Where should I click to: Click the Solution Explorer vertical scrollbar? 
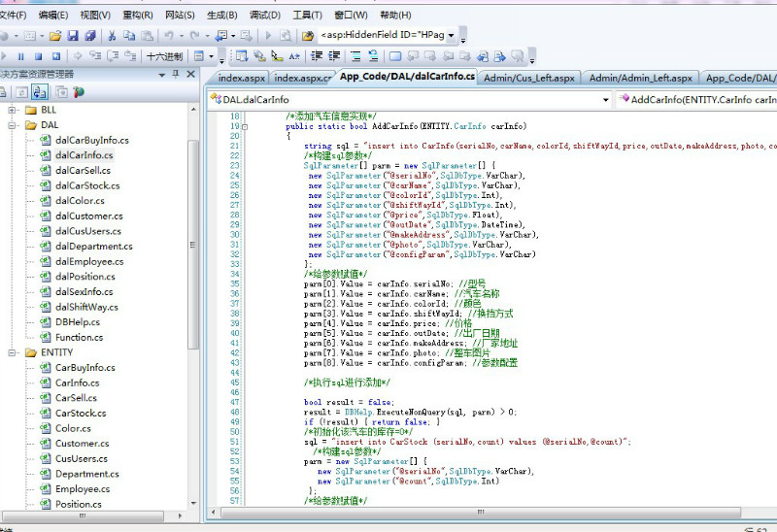pyautogui.click(x=192, y=243)
